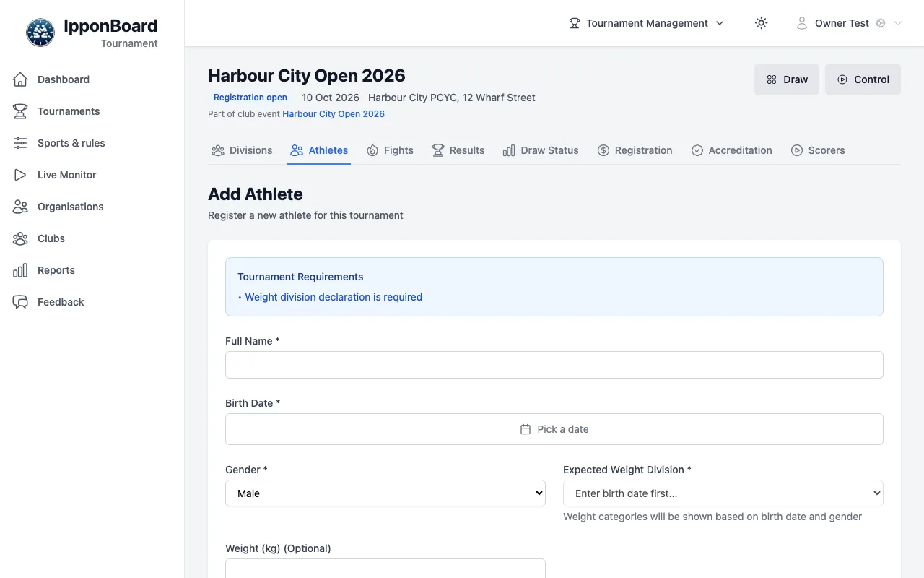The height and width of the screenshot is (578, 924).
Task: Click the Pick a date birth date field
Action: tap(554, 429)
